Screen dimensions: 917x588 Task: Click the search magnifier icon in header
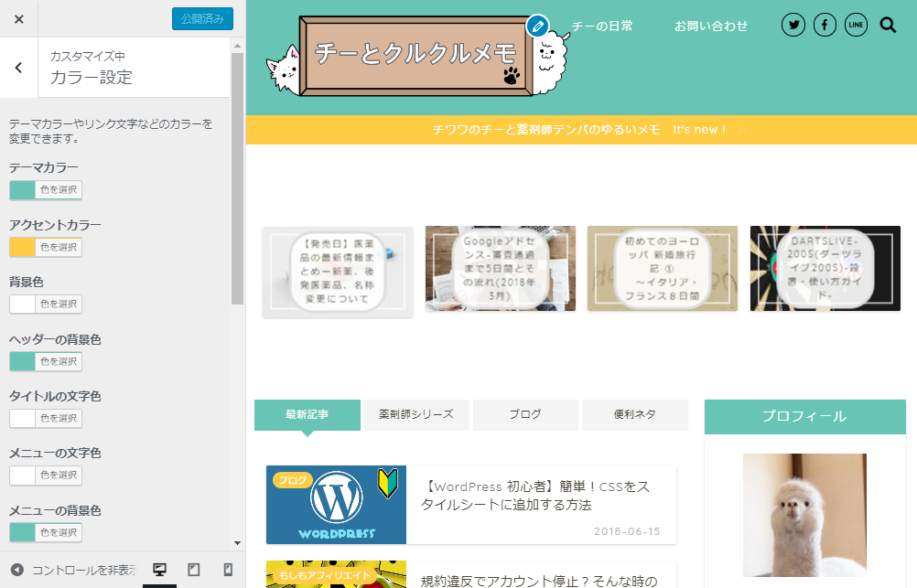888,25
